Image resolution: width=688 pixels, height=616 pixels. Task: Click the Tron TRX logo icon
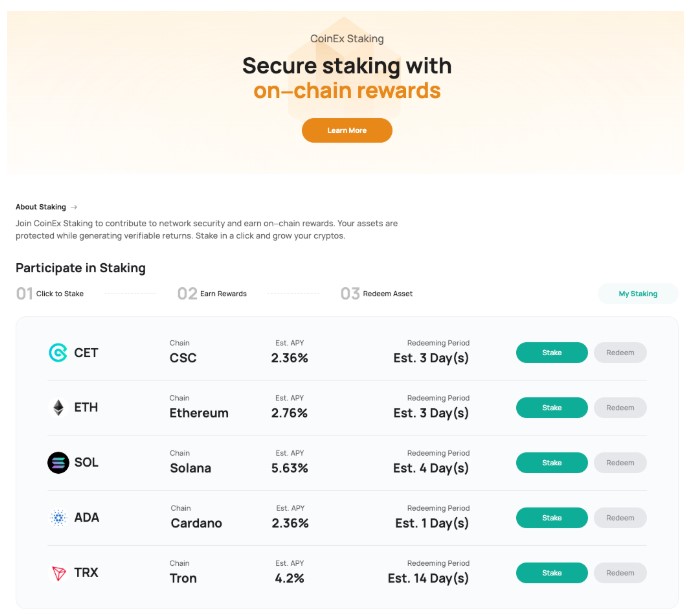pyautogui.click(x=58, y=573)
